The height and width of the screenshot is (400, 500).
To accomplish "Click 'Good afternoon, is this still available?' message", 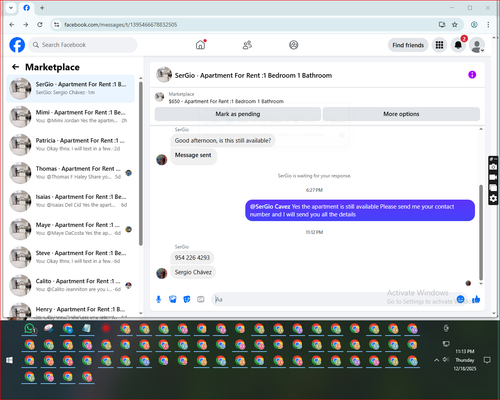I will pyautogui.click(x=223, y=141).
